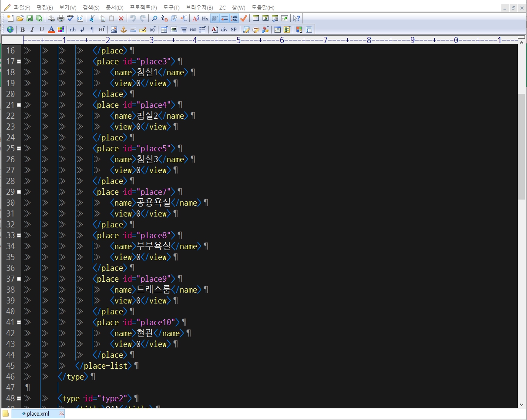Collapse the place10 block at line 41
Image resolution: width=527 pixels, height=420 pixels.
pos(19,322)
